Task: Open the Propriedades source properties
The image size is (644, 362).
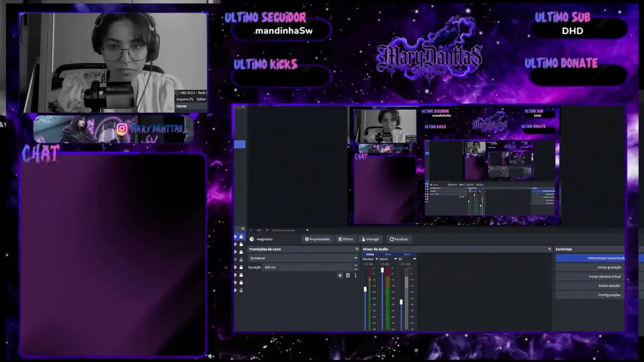Action: pyautogui.click(x=317, y=239)
